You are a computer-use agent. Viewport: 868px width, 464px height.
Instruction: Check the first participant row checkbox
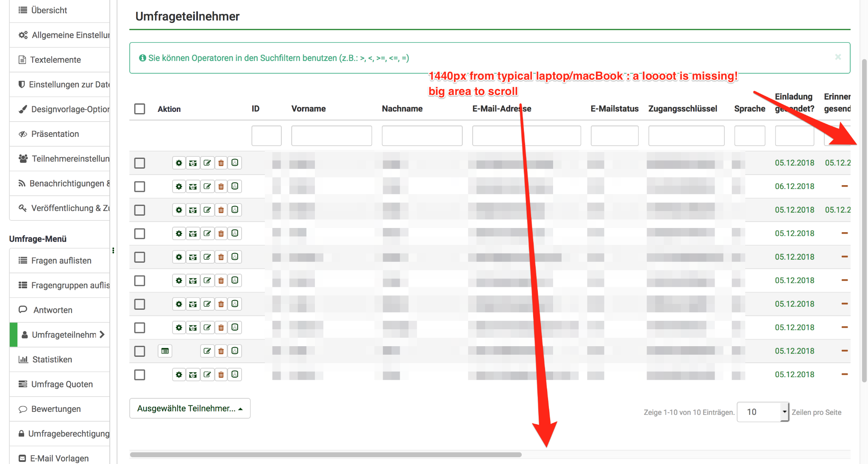139,163
